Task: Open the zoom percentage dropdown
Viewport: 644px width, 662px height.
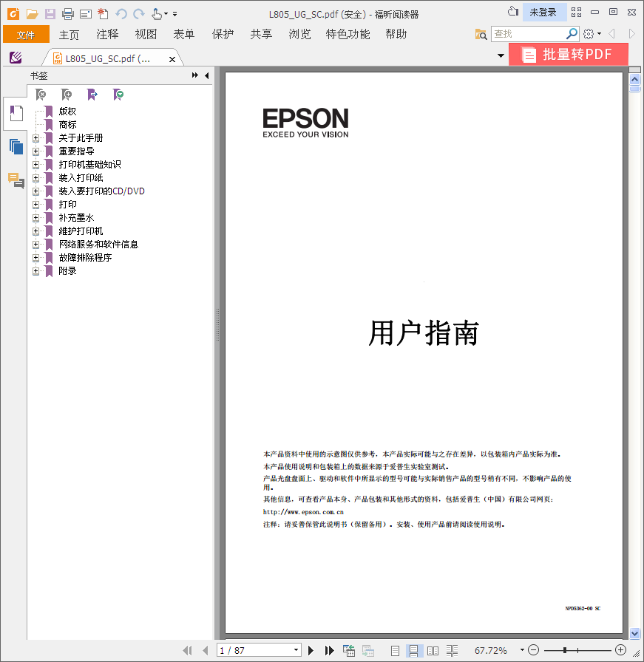Action: point(522,650)
